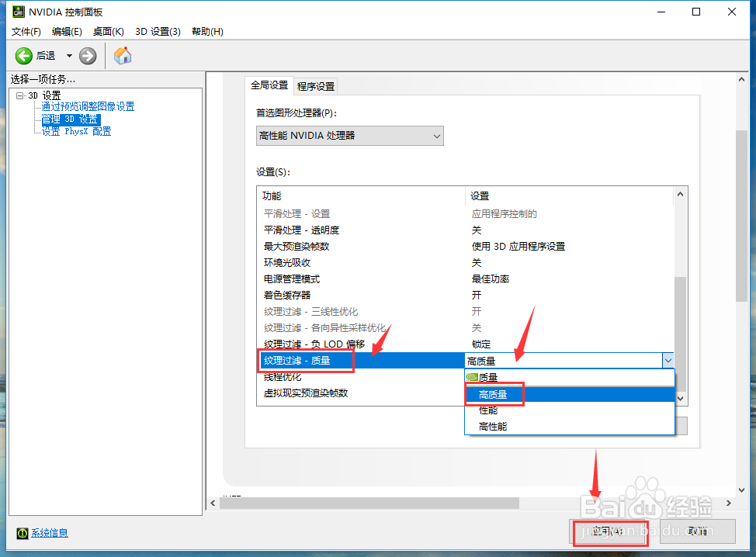Click the NVIDIA logo in title bar
756x557 pixels.
pyautogui.click(x=19, y=12)
